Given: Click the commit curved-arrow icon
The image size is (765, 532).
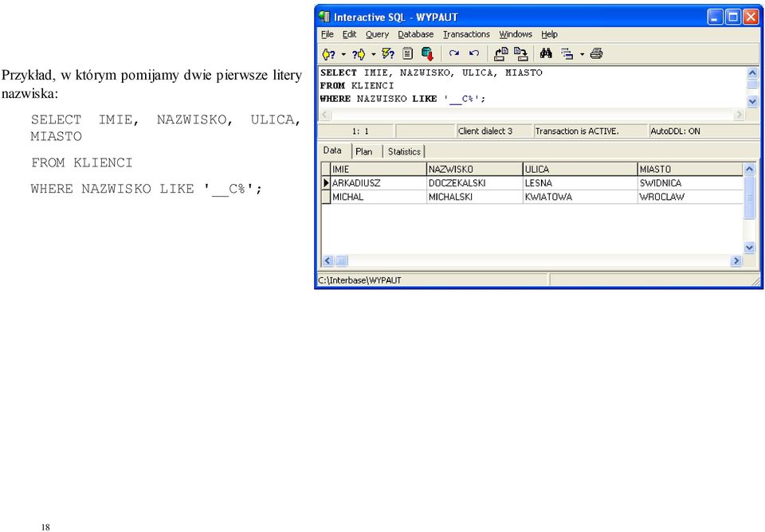Looking at the screenshot, I should (x=454, y=53).
